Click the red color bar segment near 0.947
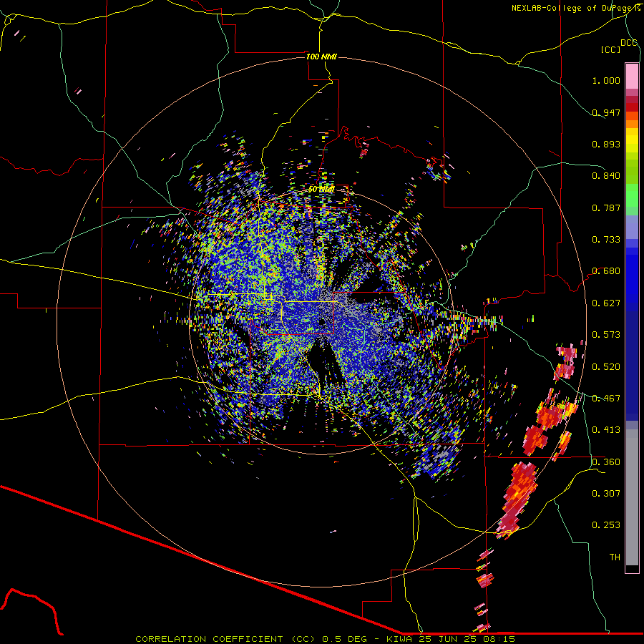644x644 pixels. click(632, 107)
